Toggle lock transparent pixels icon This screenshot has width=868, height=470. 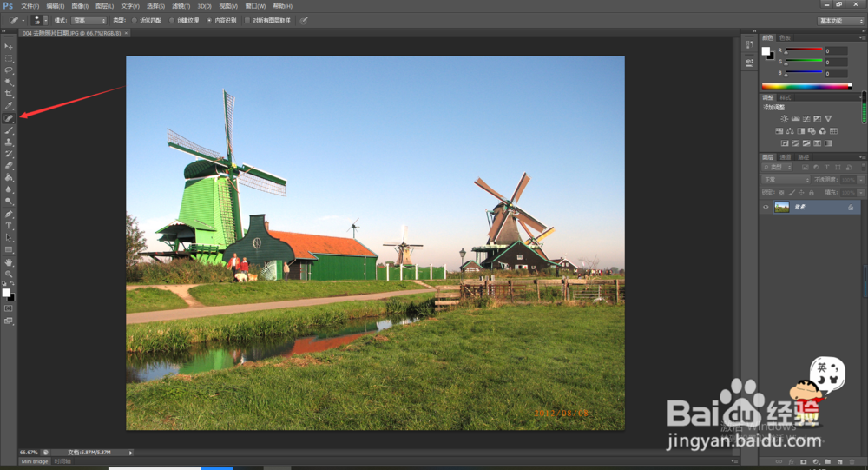[x=781, y=193]
